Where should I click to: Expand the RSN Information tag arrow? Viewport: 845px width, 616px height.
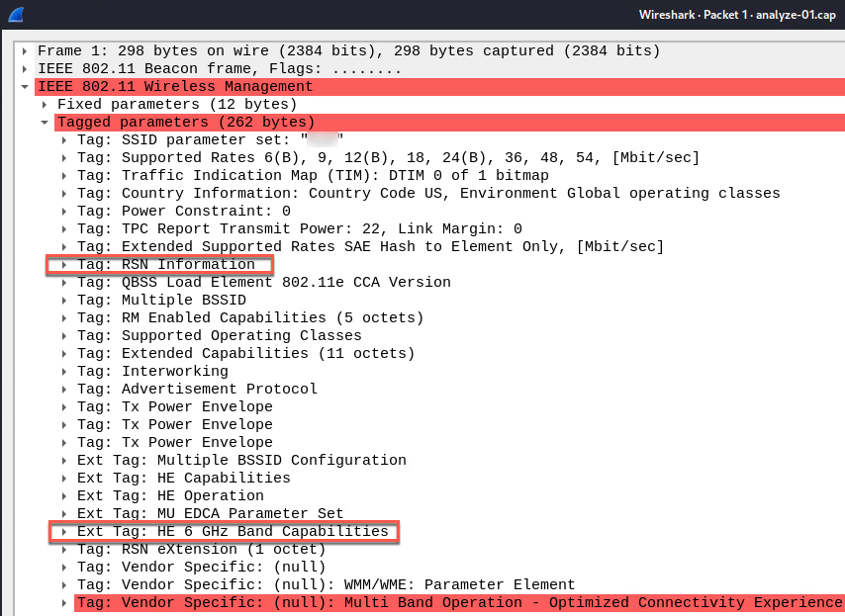point(64,265)
